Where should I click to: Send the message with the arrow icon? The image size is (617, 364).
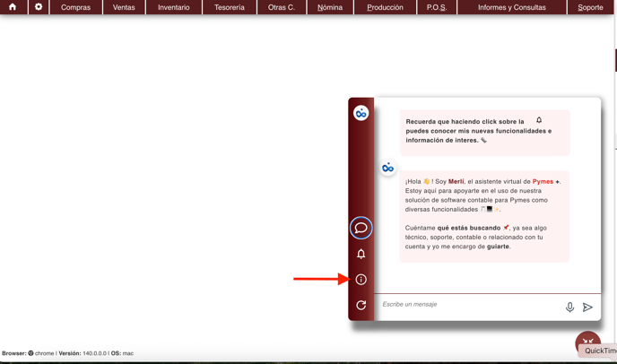coord(587,308)
